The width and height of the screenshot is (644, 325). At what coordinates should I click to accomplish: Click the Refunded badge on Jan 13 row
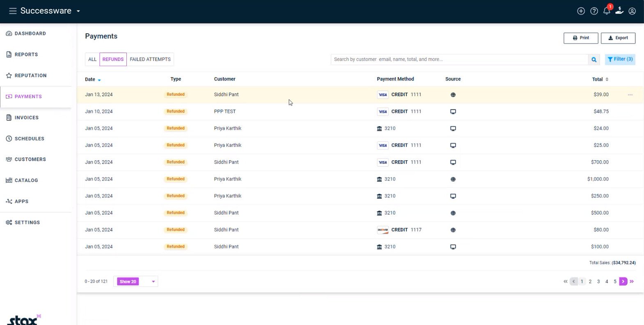(176, 95)
